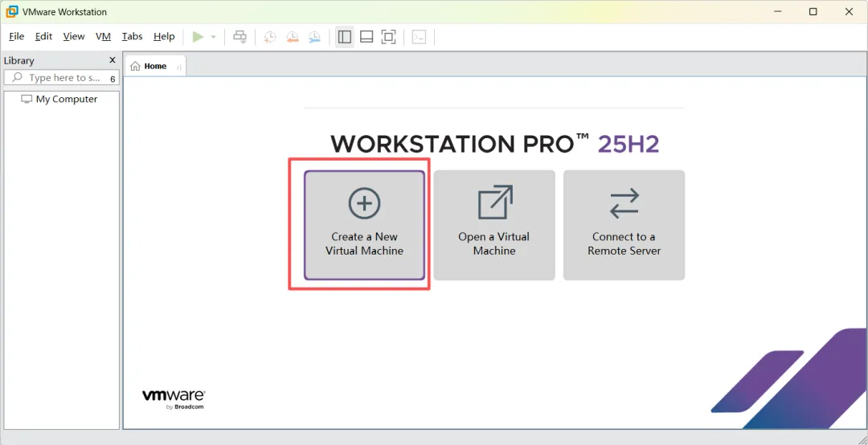Click Create a New Virtual Machine
This screenshot has height=445, width=868.
[364, 225]
